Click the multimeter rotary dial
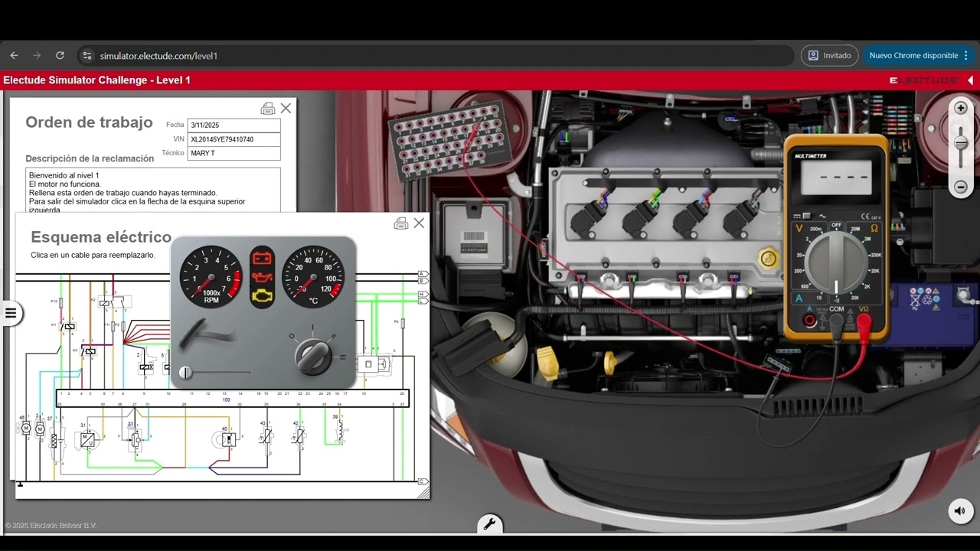This screenshot has height=551, width=980. click(x=836, y=262)
